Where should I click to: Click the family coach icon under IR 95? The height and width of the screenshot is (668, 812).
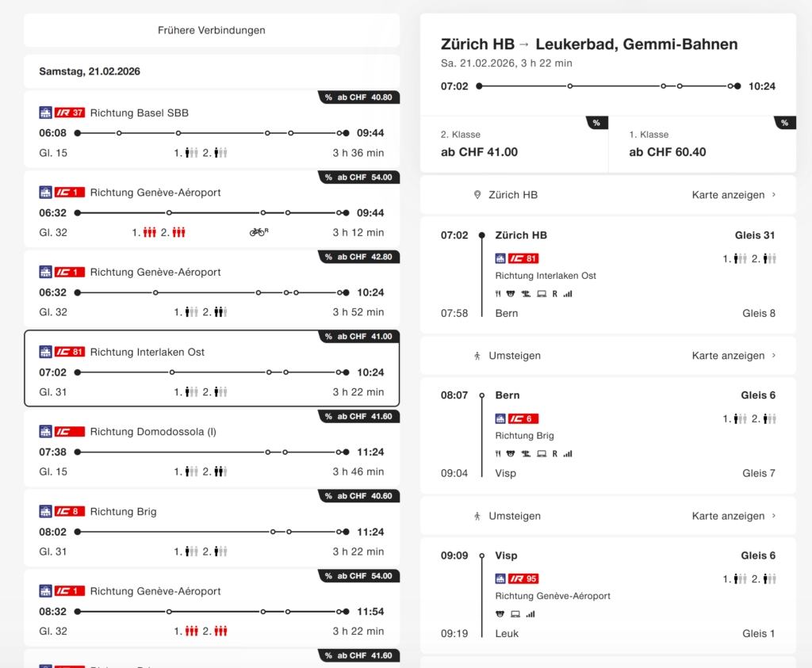(500, 614)
